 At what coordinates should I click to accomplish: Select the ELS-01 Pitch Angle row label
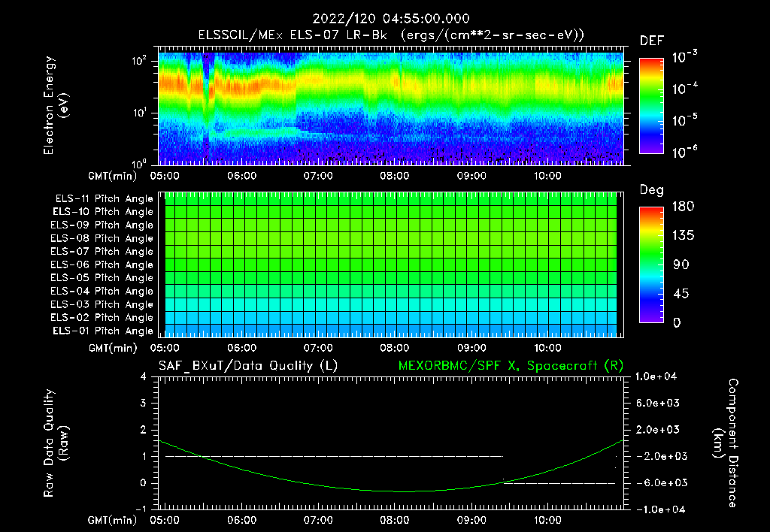coord(103,331)
